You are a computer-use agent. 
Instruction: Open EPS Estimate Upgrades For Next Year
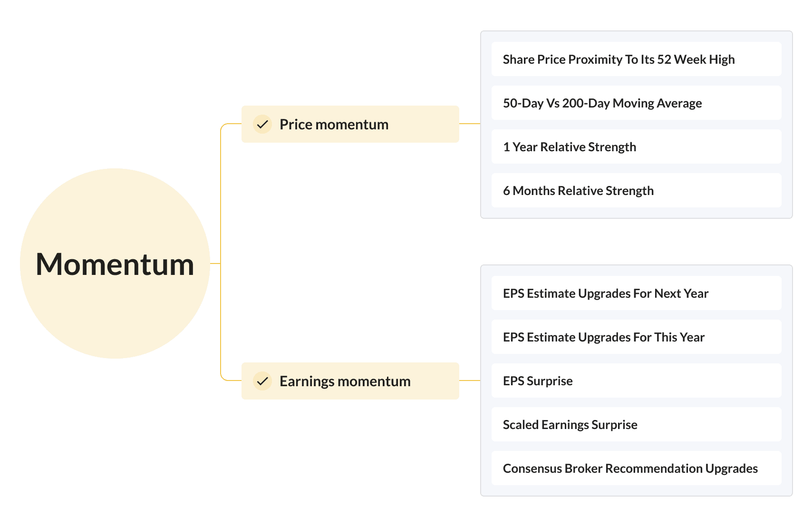637,293
